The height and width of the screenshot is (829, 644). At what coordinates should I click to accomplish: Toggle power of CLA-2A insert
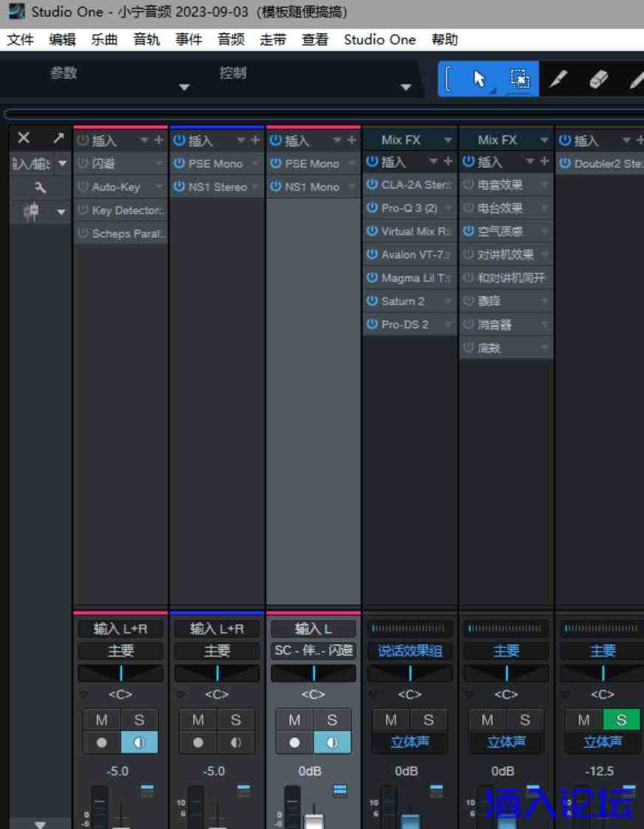[x=373, y=185]
